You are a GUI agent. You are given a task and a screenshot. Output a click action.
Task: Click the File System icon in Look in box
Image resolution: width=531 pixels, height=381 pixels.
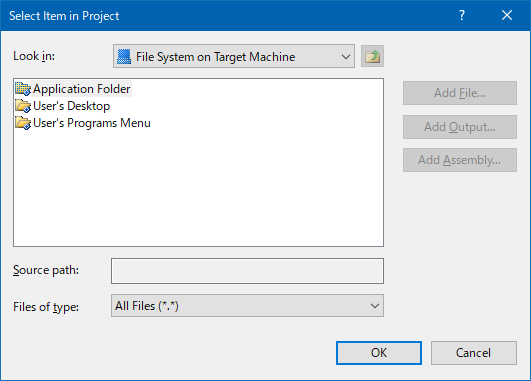point(124,57)
